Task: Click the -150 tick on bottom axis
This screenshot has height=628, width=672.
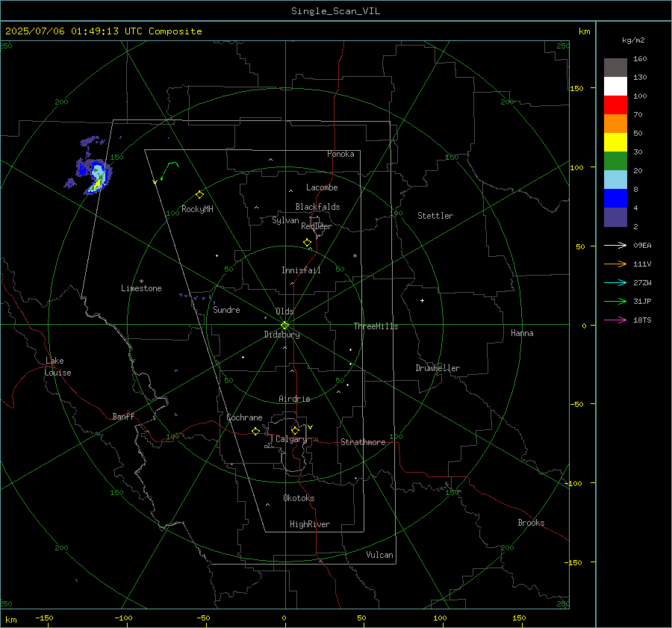Action: 44,618
